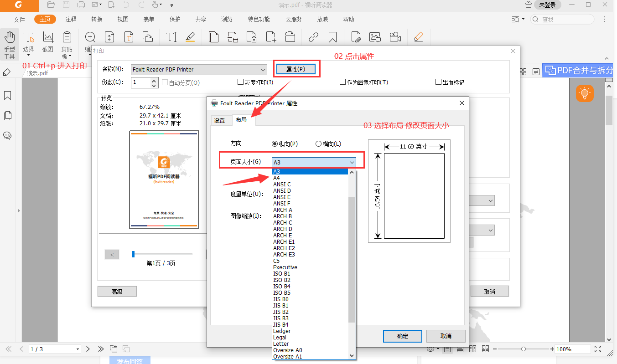
Task: Open the 页面大小 page size combo box
Action: (314, 162)
